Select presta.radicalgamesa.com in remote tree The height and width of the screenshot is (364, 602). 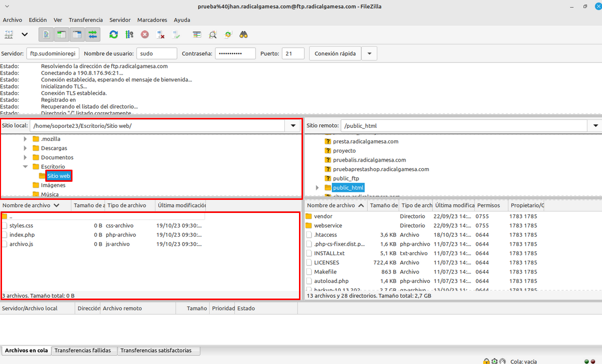(365, 141)
